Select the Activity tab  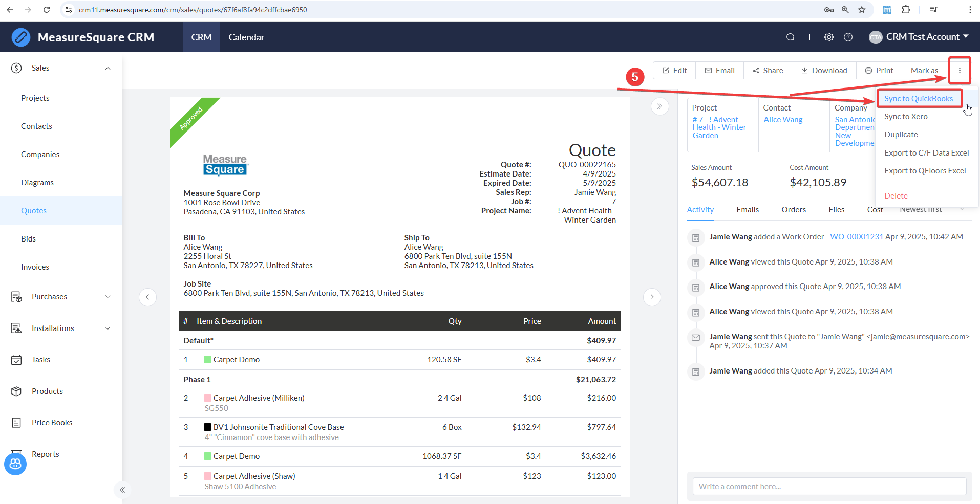(x=700, y=210)
